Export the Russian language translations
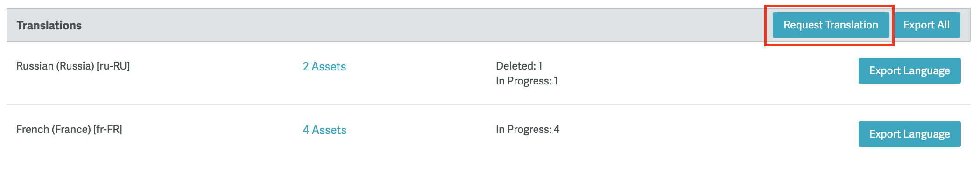 pyautogui.click(x=909, y=71)
